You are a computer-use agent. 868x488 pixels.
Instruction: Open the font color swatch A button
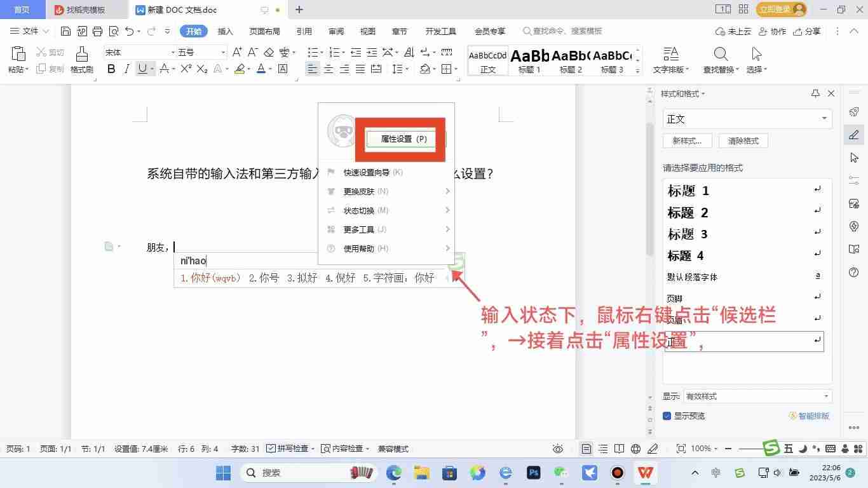tap(261, 69)
